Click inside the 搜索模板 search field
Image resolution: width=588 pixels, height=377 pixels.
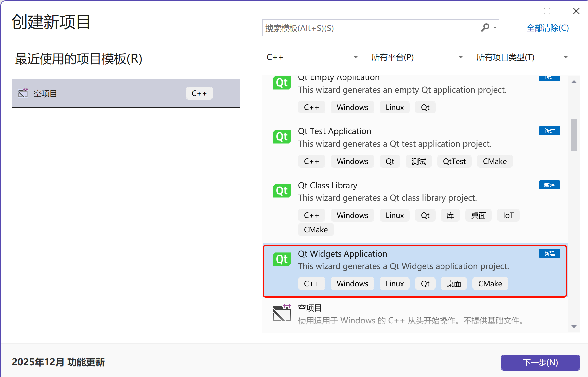(365, 28)
